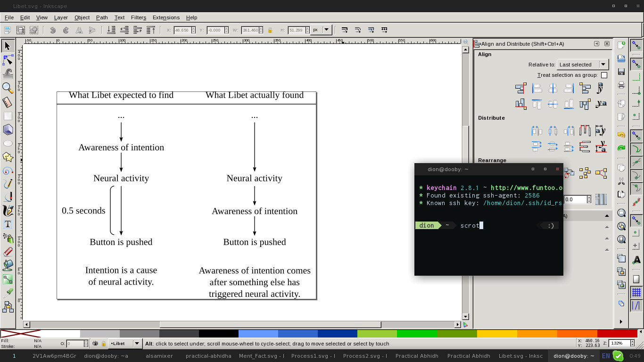Click the Undo icon in command bar
Image resolution: width=644 pixels, height=362 pixels.
tap(621, 135)
